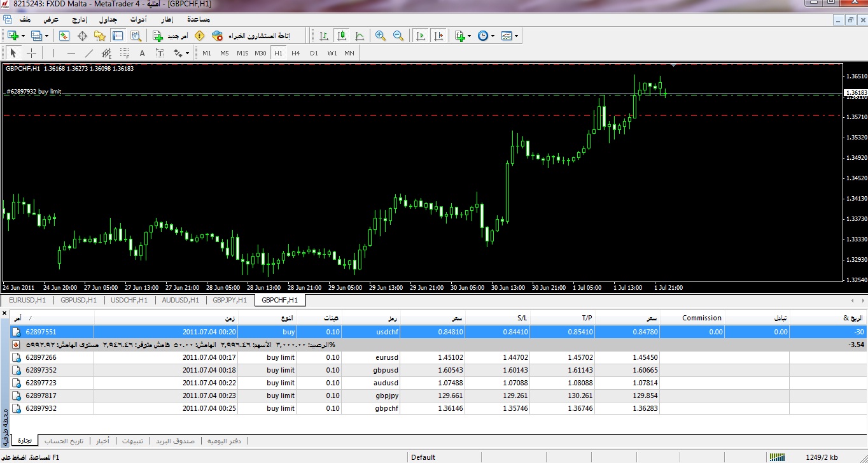Image resolution: width=868 pixels, height=463 pixels.
Task: Switch timeframe to D1
Action: pos(314,53)
